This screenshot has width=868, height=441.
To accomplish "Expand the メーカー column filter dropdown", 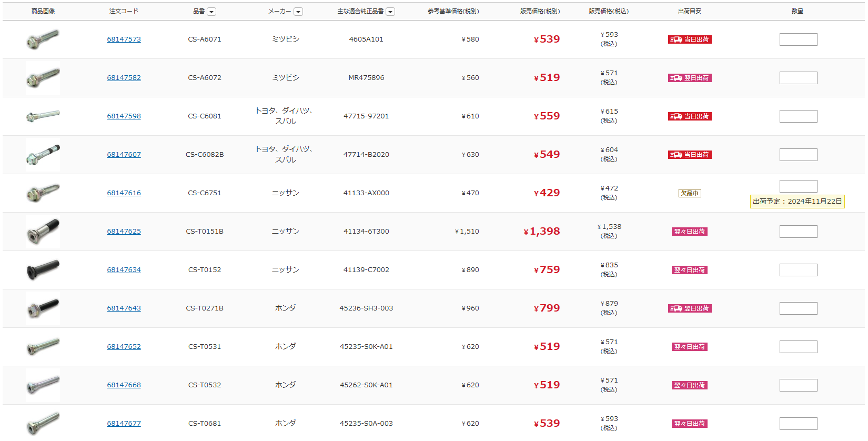I will (x=298, y=12).
